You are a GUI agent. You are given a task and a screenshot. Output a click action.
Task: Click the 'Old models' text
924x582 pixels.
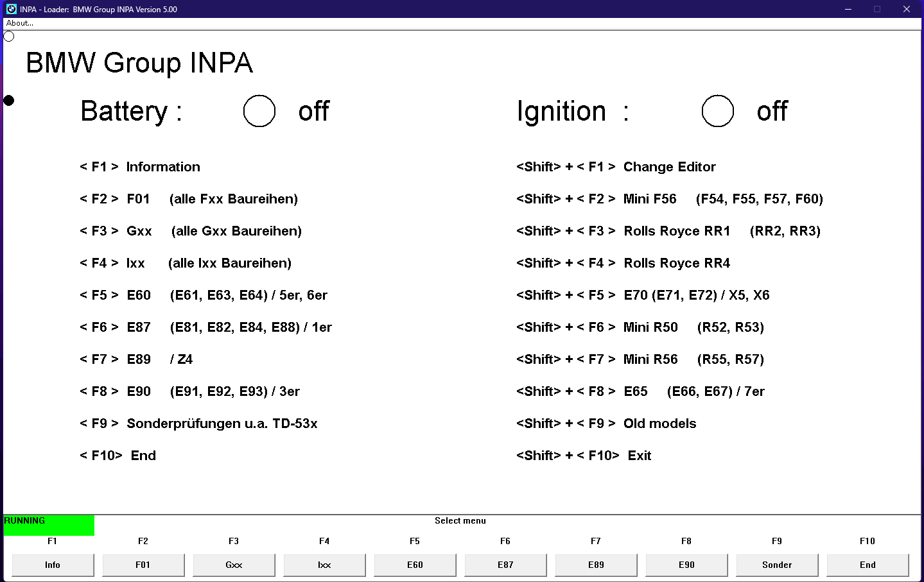point(660,424)
